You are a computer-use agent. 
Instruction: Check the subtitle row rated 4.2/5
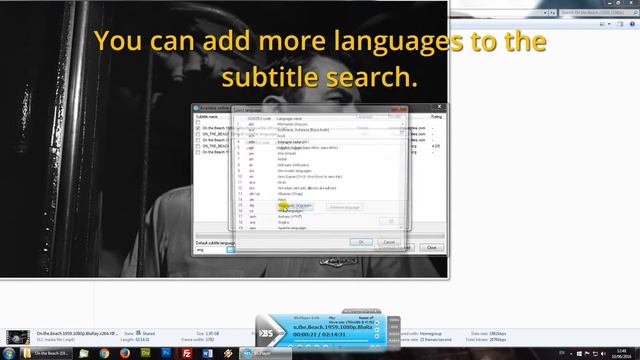point(198,146)
